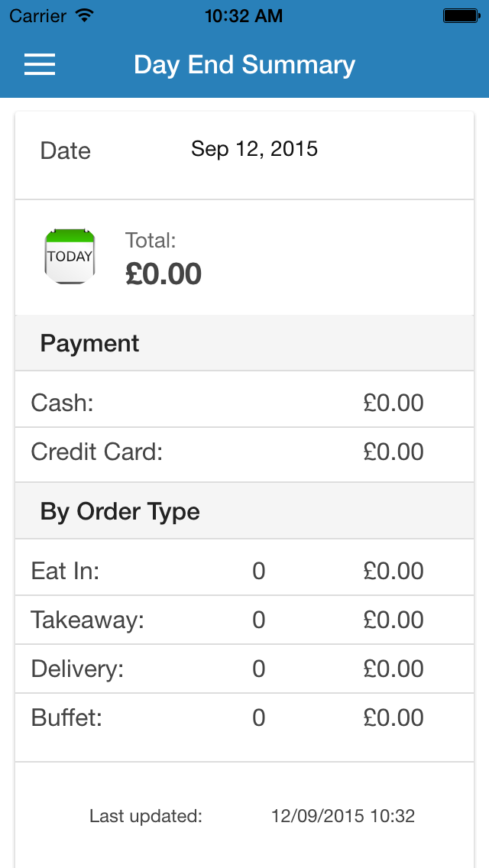The image size is (489, 868).
Task: Tap the Date label
Action: click(66, 151)
